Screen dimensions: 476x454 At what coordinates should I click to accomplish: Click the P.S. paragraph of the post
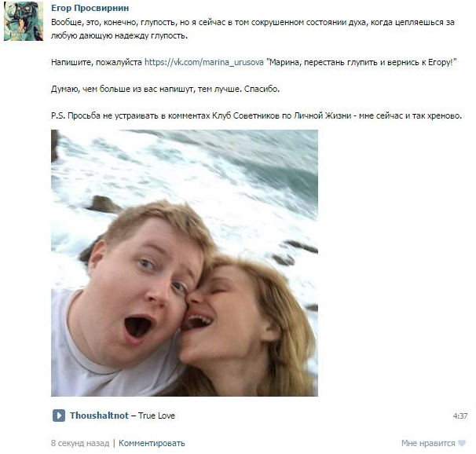[x=256, y=115]
